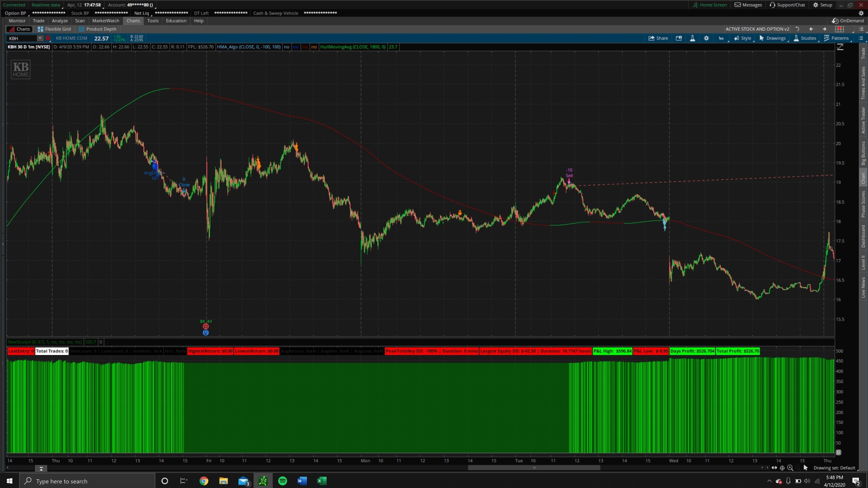This screenshot has height=488, width=868.
Task: Open chart symbol description icon next to Share
Action: coord(679,38)
